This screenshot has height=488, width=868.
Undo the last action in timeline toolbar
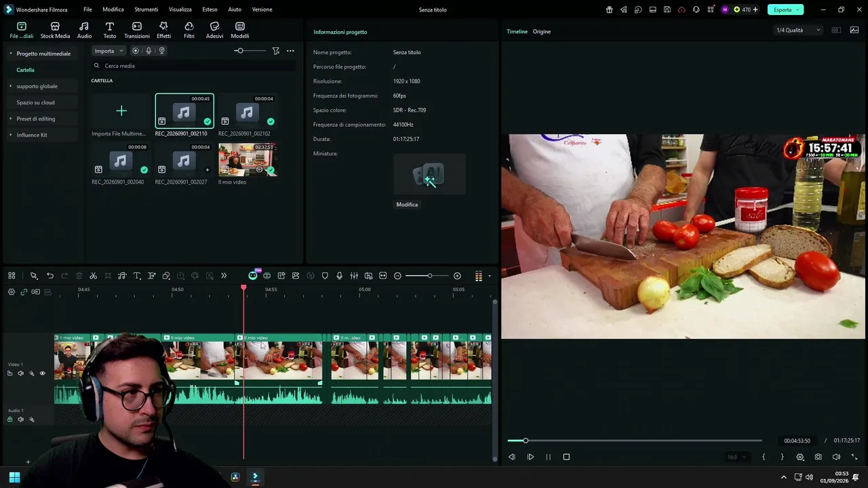click(x=50, y=276)
